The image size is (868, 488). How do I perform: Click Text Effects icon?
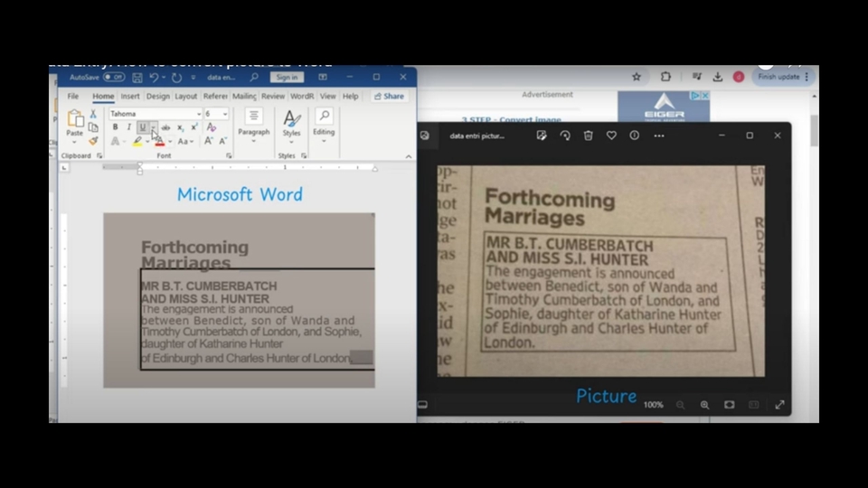click(x=115, y=142)
